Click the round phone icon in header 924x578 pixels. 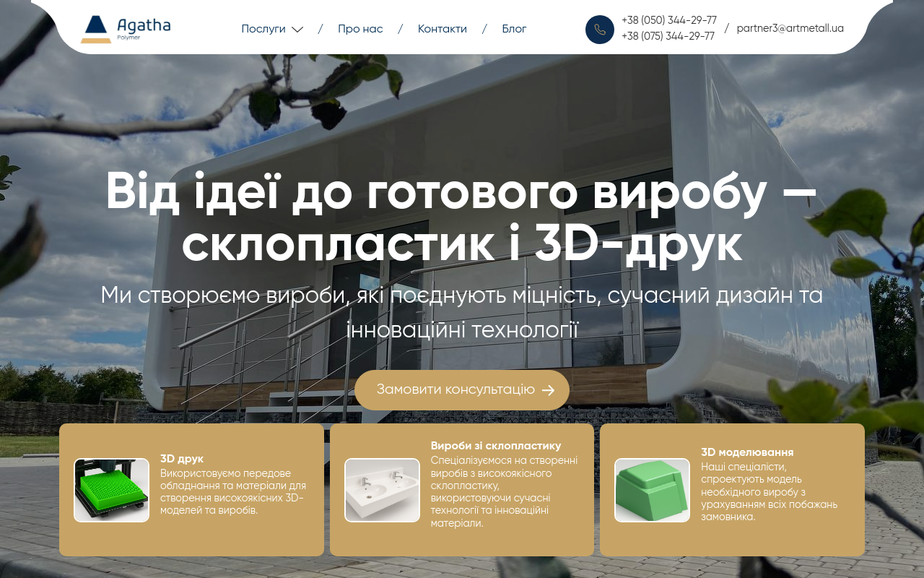[600, 30]
